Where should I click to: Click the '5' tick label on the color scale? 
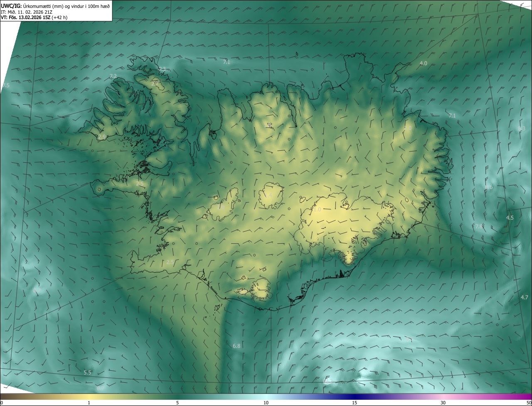[x=177, y=403]
